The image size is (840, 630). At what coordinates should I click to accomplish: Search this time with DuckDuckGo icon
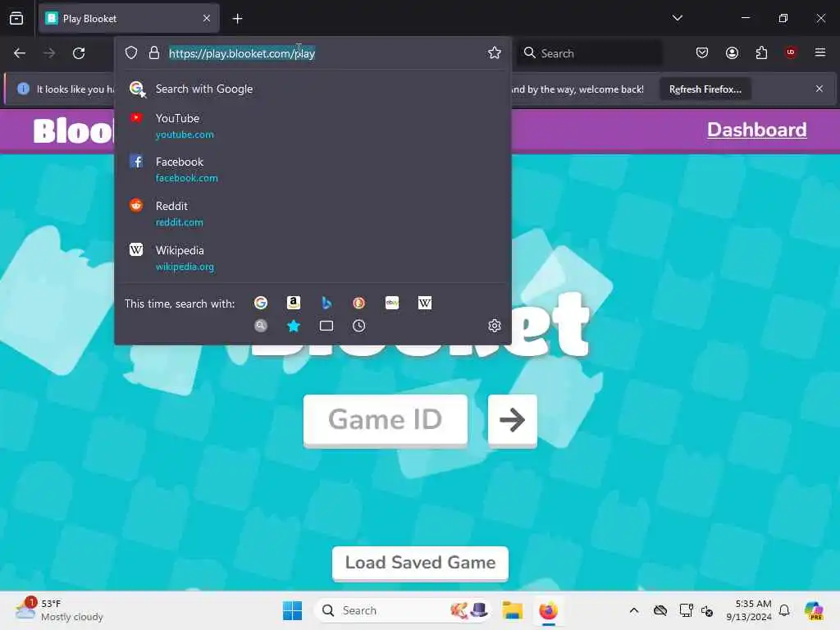coord(359,304)
